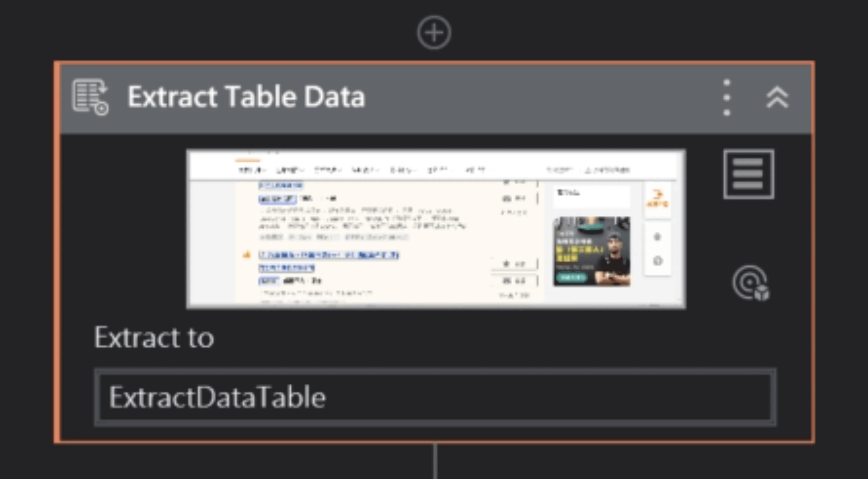Open the three-dot activity options menu

pyautogui.click(x=726, y=97)
